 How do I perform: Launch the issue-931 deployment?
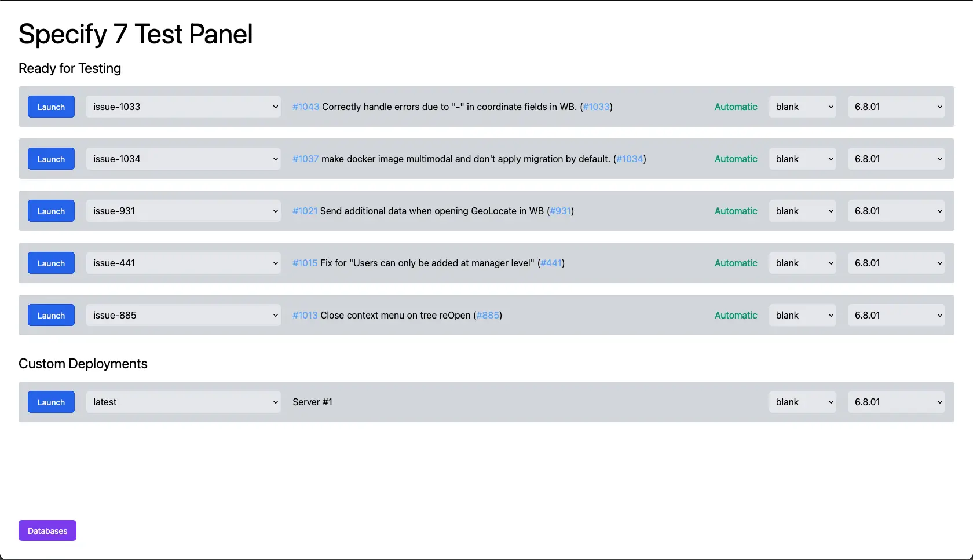coord(50,211)
